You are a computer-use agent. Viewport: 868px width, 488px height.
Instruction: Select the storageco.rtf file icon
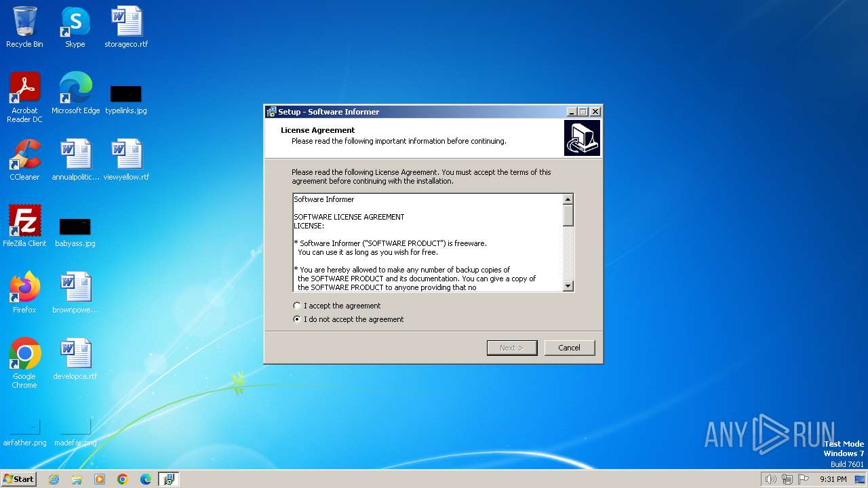point(126,27)
